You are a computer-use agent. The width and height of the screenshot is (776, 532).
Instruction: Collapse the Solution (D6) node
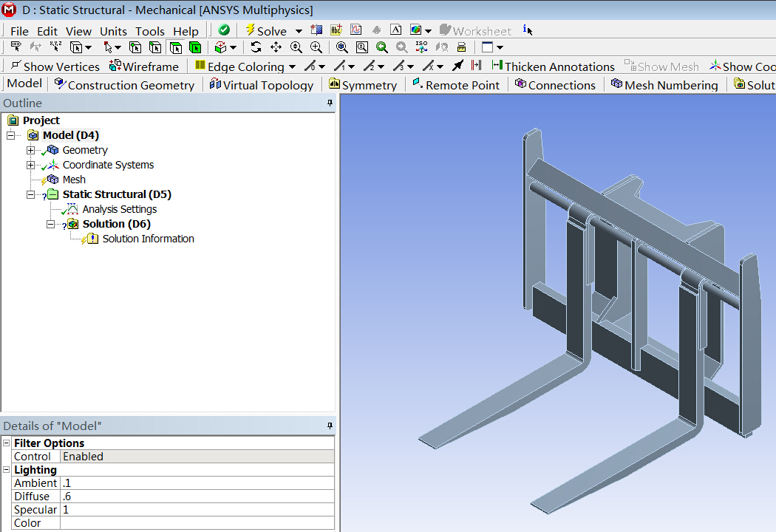click(50, 224)
